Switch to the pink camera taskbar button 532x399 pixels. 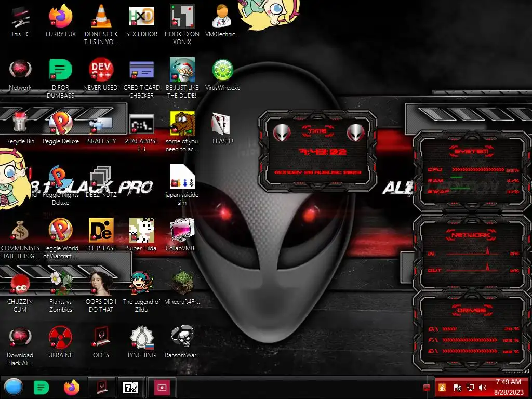click(162, 387)
